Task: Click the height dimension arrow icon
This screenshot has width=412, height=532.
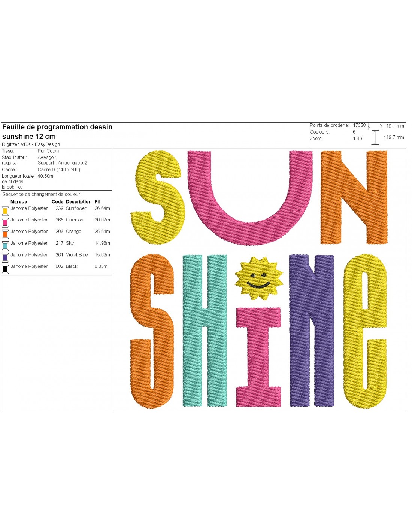Action: pyautogui.click(x=375, y=137)
